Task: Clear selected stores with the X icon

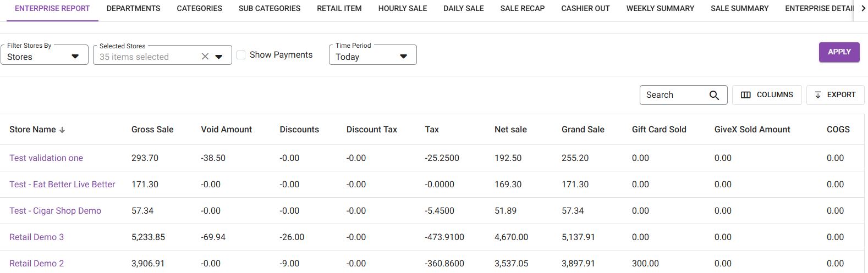Action: (205, 57)
